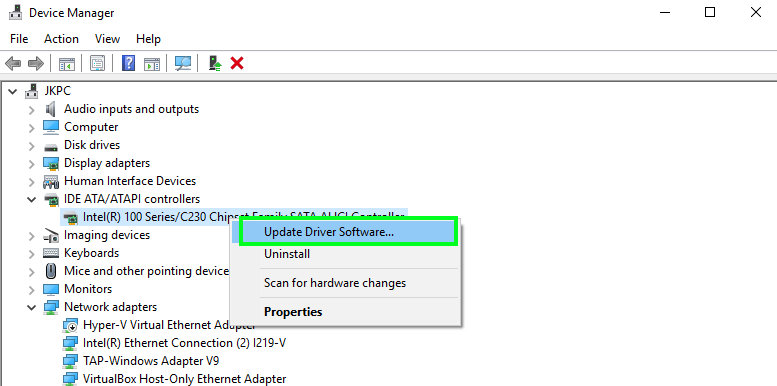This screenshot has height=386, width=777.
Task: Open the View menu
Action: point(107,39)
